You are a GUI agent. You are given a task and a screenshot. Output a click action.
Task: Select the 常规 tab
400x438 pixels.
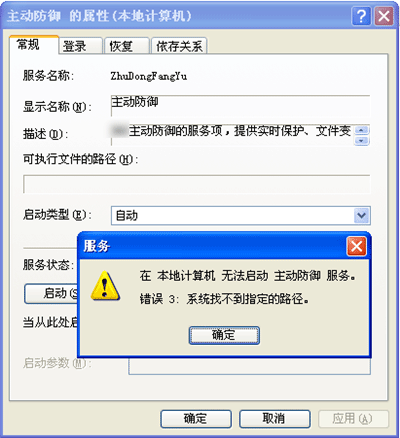point(34,45)
